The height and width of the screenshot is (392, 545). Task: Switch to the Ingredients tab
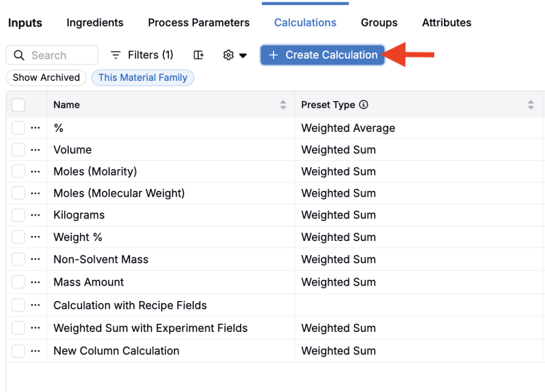[95, 22]
